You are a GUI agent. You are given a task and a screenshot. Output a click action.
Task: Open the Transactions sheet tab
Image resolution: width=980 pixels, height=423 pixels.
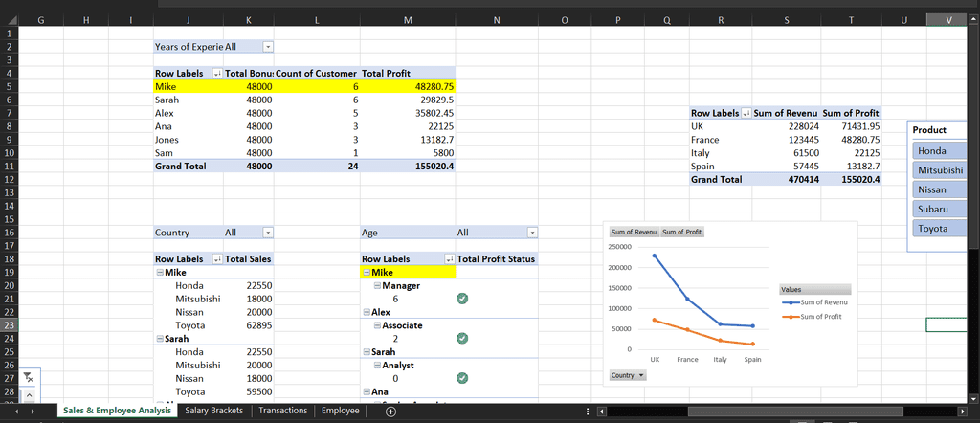click(283, 411)
